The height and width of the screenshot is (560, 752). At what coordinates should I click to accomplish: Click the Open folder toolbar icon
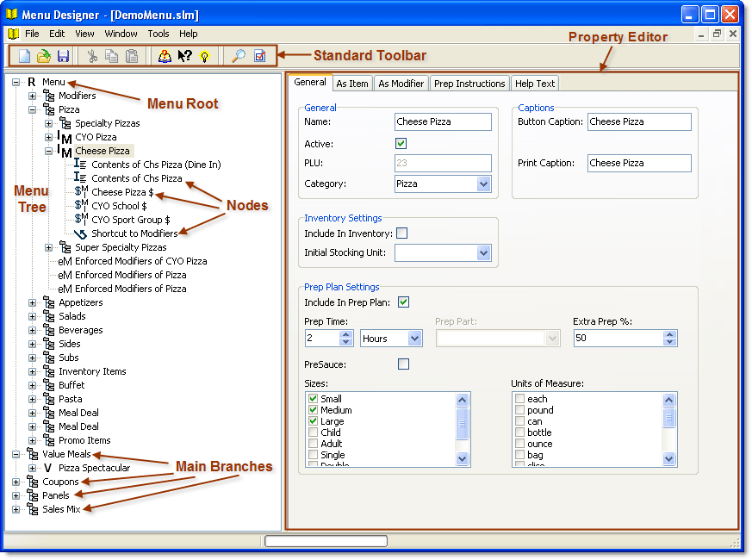tap(43, 57)
